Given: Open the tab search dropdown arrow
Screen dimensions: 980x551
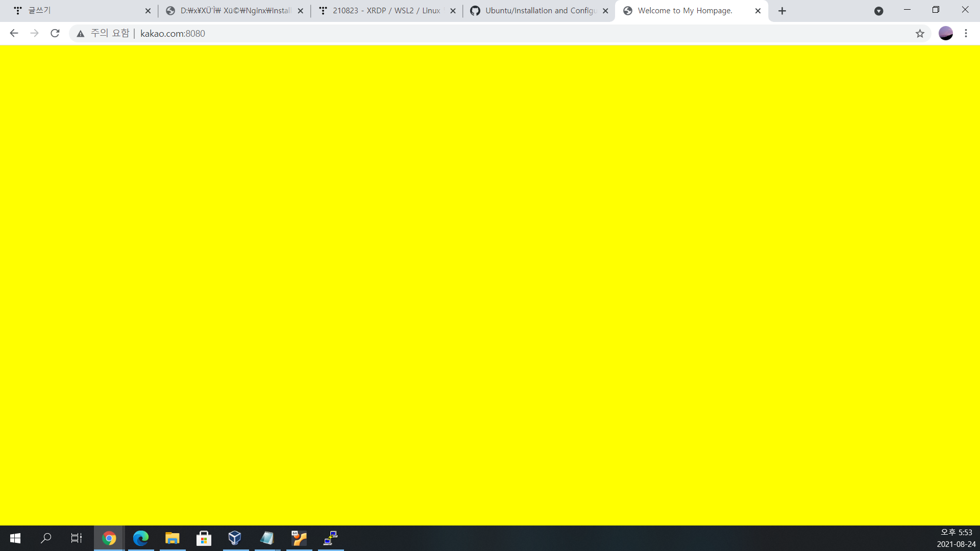Looking at the screenshot, I should (x=878, y=11).
